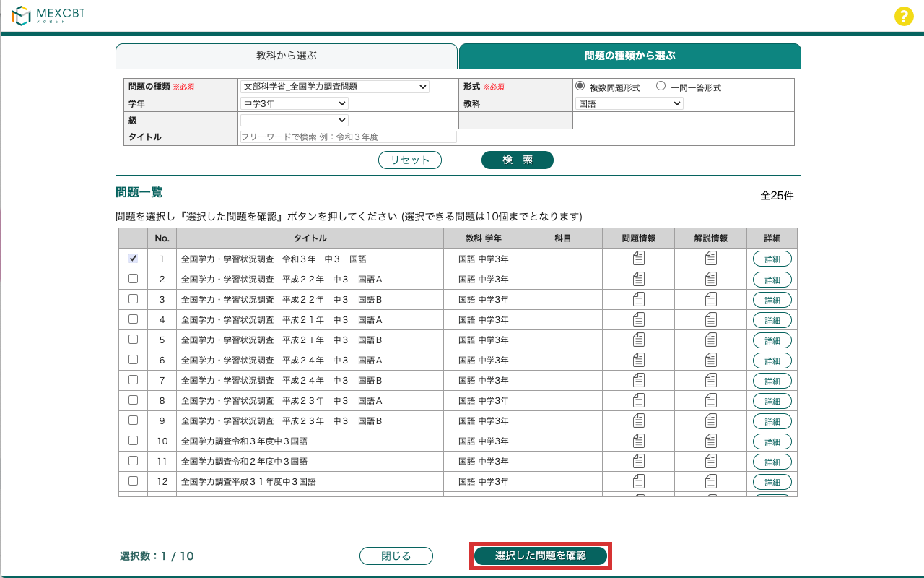Open 解説情報 icon for 平成24年 国語A
Image resolution: width=924 pixels, height=578 pixels.
click(x=711, y=360)
